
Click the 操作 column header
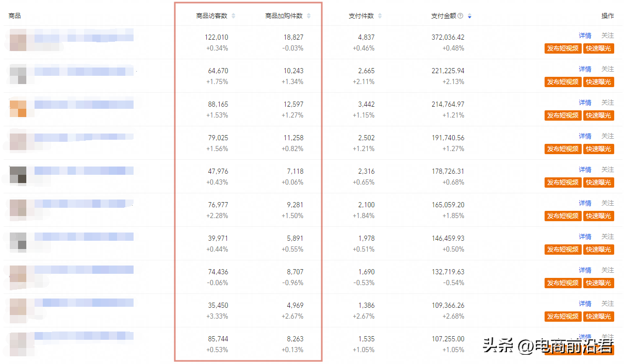tap(607, 16)
